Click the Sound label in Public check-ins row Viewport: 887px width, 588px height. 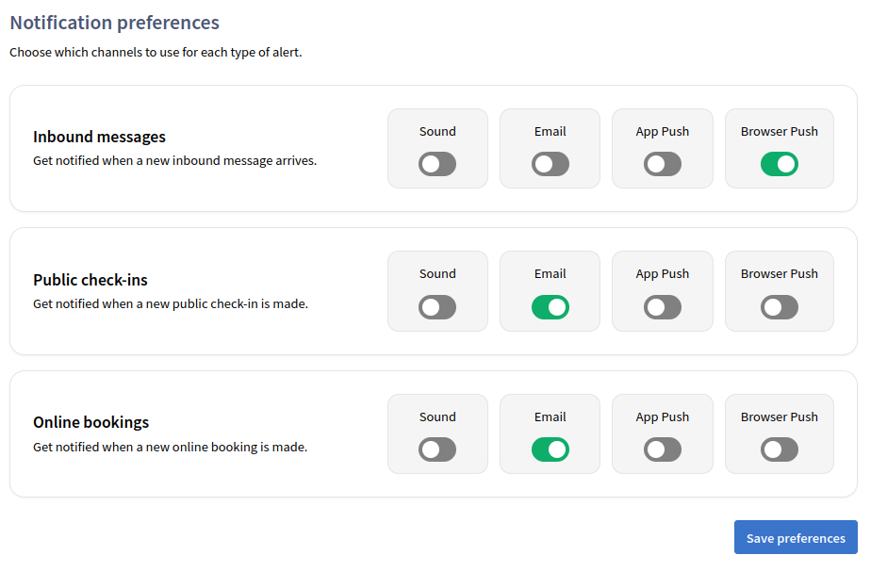pos(437,274)
